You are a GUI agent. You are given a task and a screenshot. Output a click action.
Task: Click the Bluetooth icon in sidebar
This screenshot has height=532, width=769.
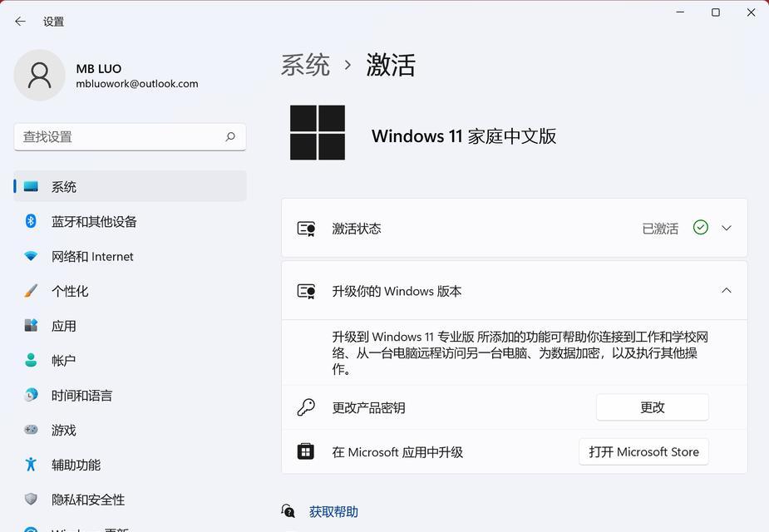pyautogui.click(x=31, y=221)
